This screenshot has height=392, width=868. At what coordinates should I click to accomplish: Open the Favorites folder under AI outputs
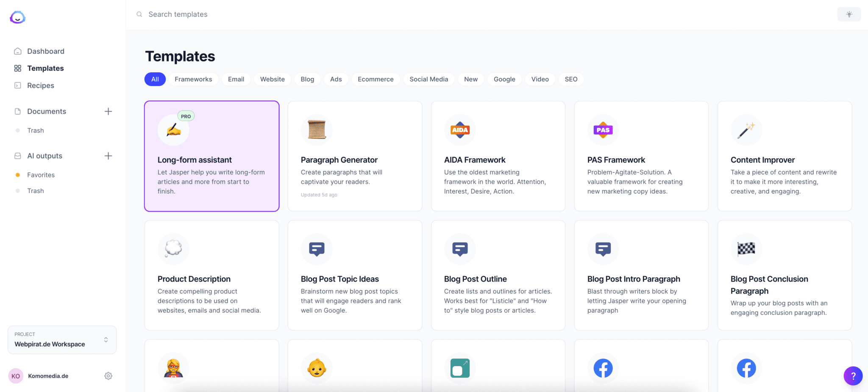41,175
